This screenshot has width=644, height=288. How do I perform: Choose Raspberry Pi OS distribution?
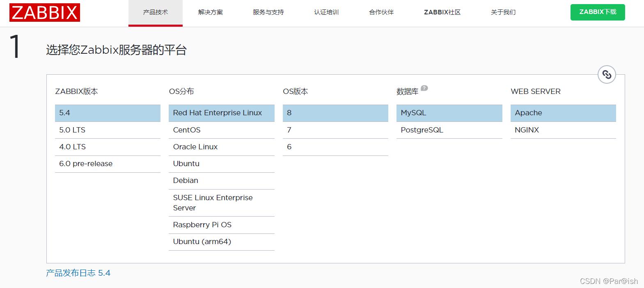tap(222, 225)
